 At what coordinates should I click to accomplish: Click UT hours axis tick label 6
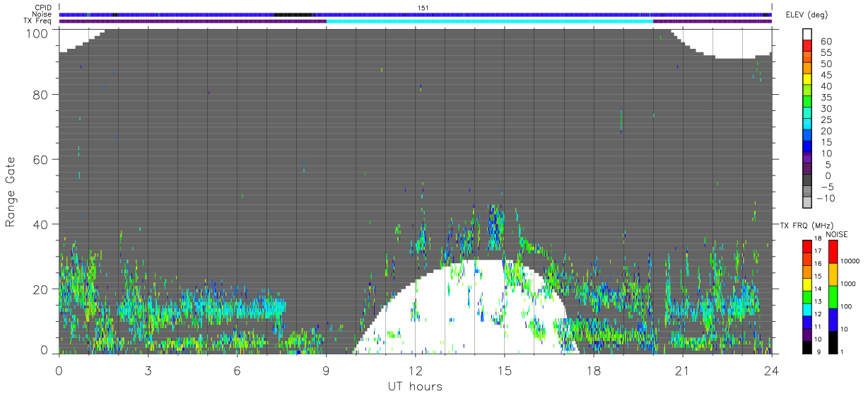pyautogui.click(x=237, y=370)
